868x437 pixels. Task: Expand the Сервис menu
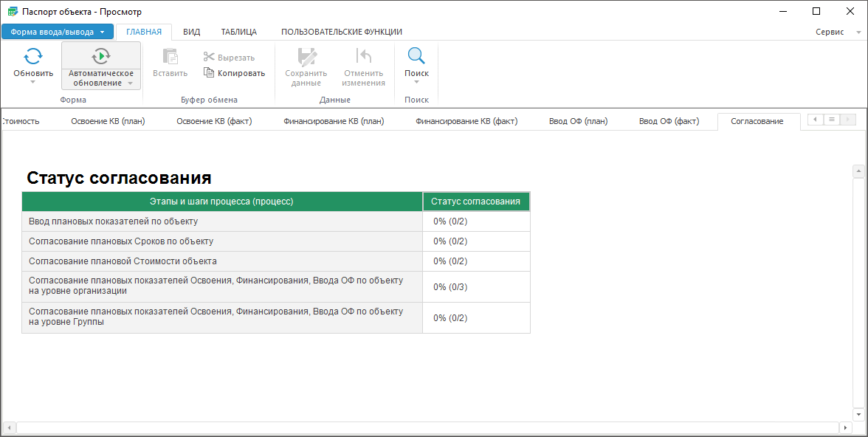tap(830, 32)
